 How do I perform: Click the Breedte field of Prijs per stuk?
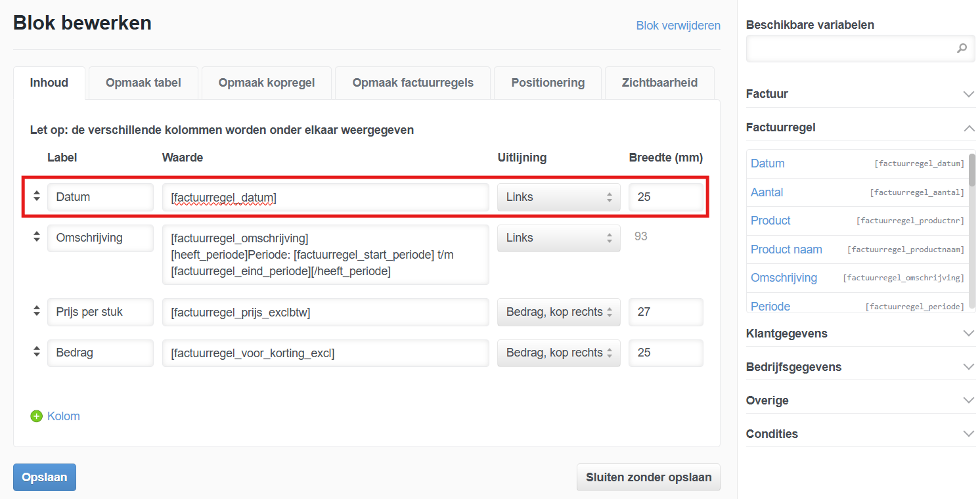[x=665, y=312]
